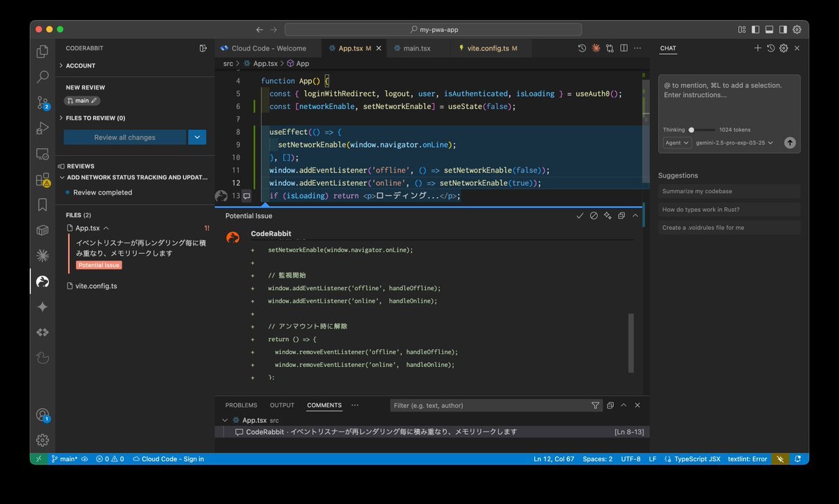This screenshot has height=504, width=839.
Task: Start a new chat with plus icon
Action: click(758, 48)
